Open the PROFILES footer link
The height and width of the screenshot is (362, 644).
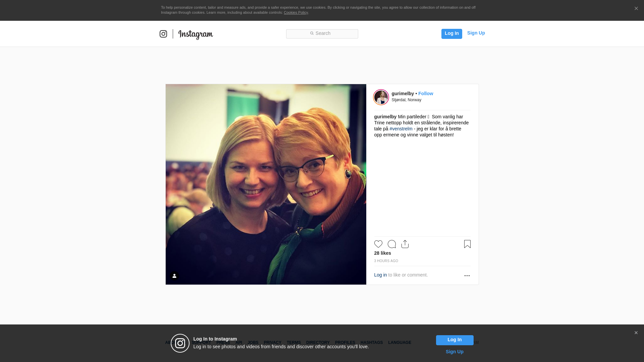345,343
